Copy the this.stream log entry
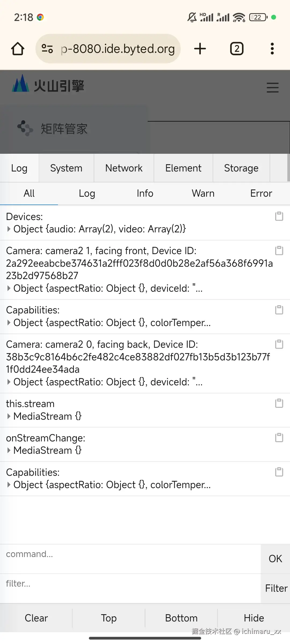This screenshot has height=644, width=290. click(x=279, y=403)
